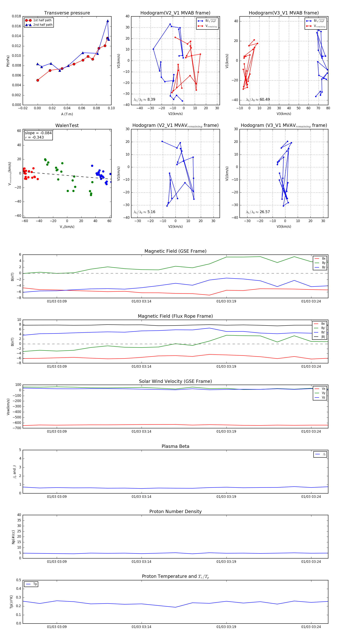Click '01/03 03:24' tick in temperature plot

pyautogui.click(x=311, y=627)
